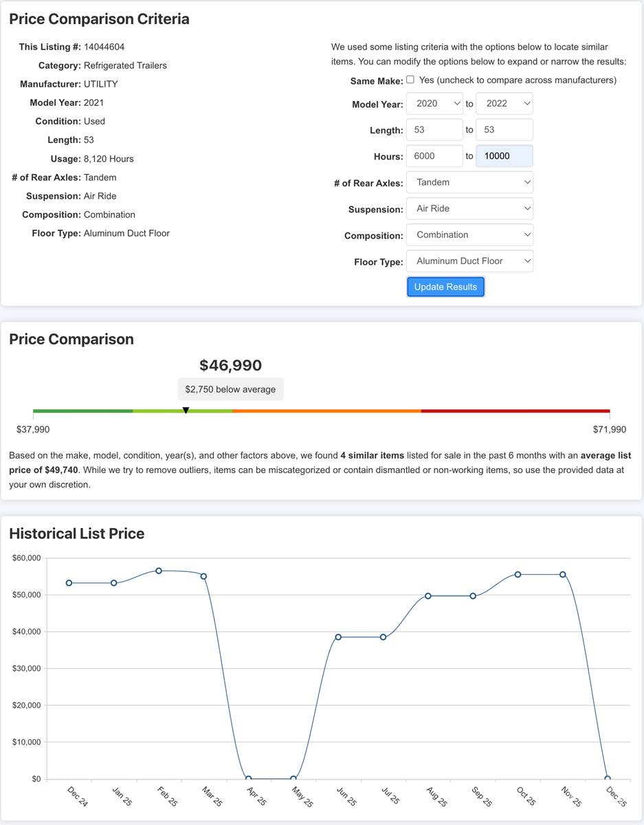644x825 pixels.
Task: Open the Floor Type dropdown
Action: tap(469, 261)
